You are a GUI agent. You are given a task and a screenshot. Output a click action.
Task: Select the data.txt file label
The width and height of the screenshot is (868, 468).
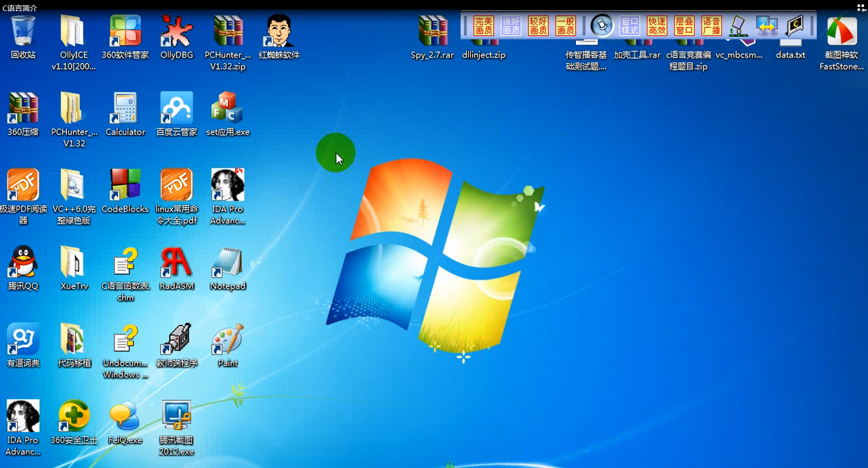click(791, 55)
